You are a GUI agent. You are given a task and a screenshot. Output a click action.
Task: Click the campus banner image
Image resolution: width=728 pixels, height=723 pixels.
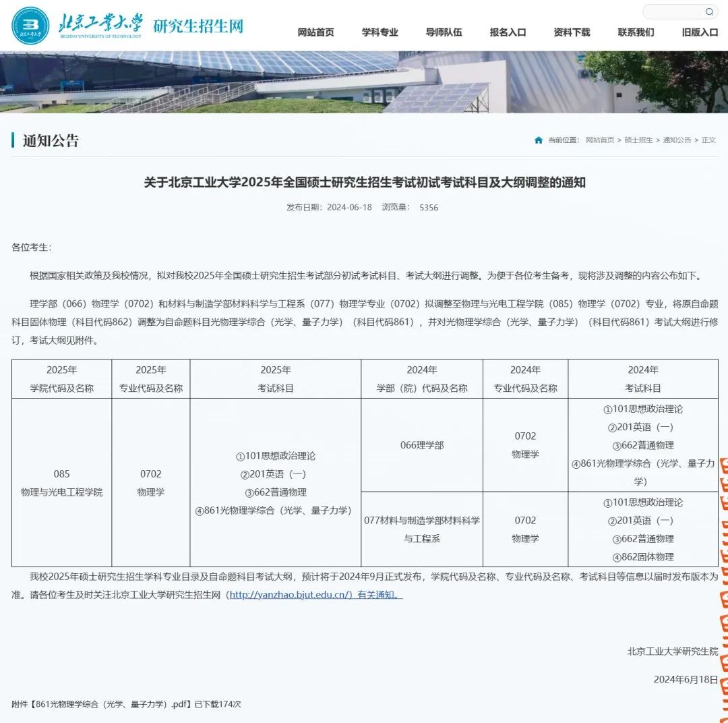pos(364,82)
